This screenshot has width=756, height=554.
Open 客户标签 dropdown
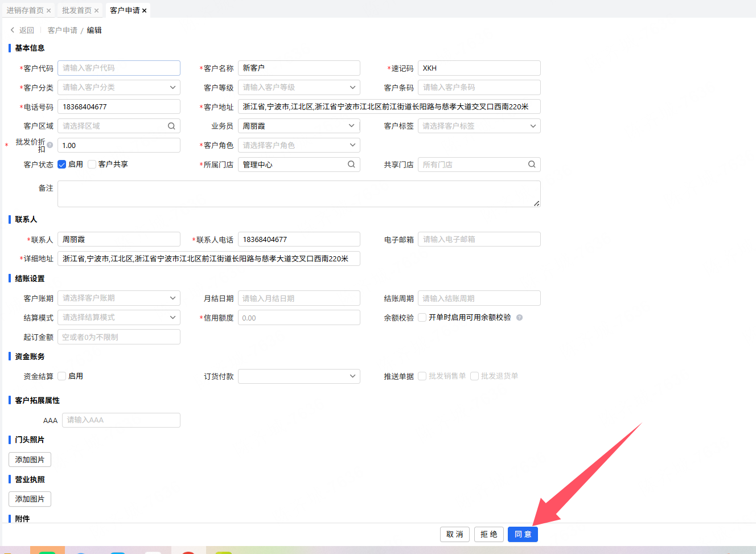coord(479,126)
